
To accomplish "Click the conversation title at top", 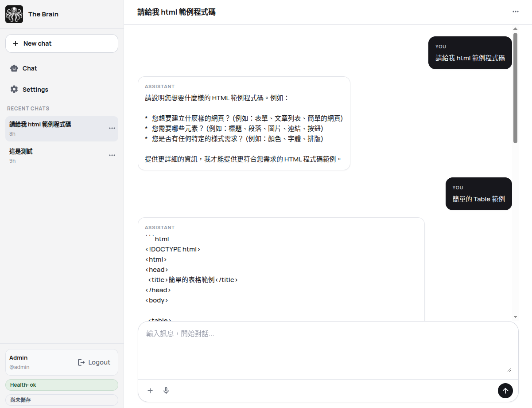I will click(176, 12).
